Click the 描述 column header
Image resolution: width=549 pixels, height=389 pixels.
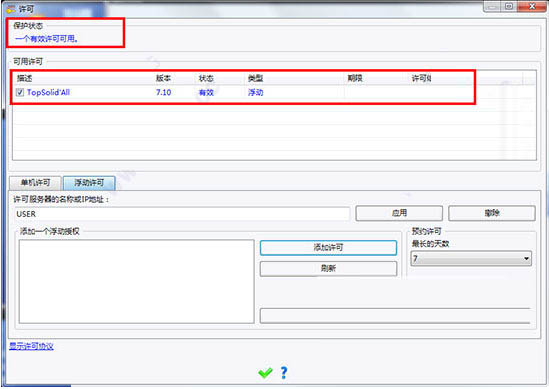(25, 78)
